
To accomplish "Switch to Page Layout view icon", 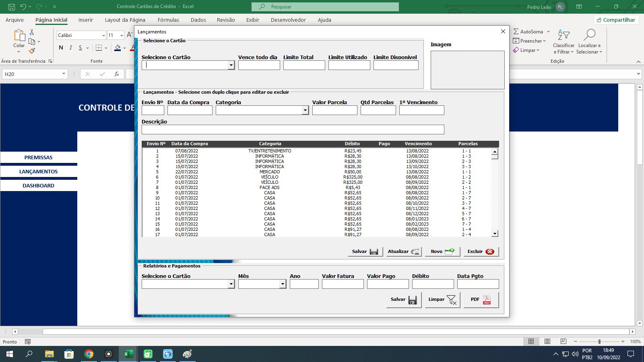I will click(x=547, y=341).
